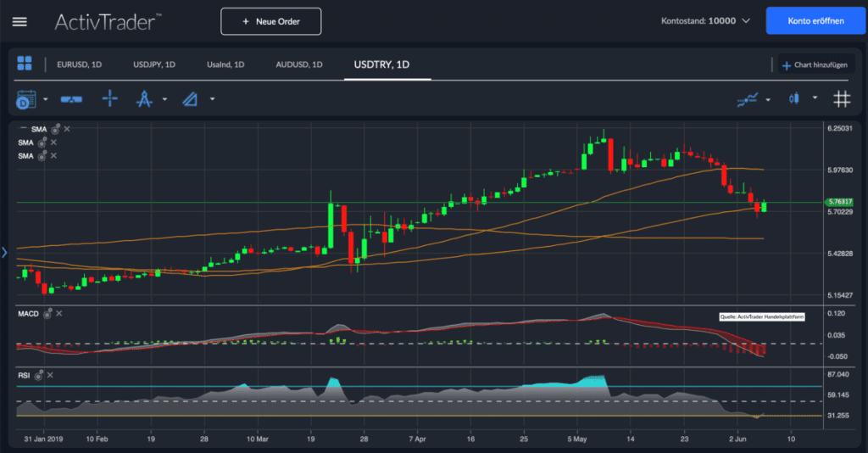The height and width of the screenshot is (453, 868).
Task: Switch to the EURUSD, 1D tab
Action: click(x=79, y=64)
